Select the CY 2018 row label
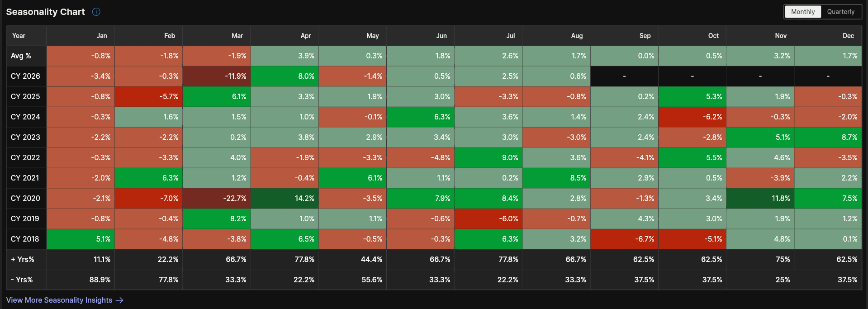Viewport: 868px width, 309px height. (26, 239)
